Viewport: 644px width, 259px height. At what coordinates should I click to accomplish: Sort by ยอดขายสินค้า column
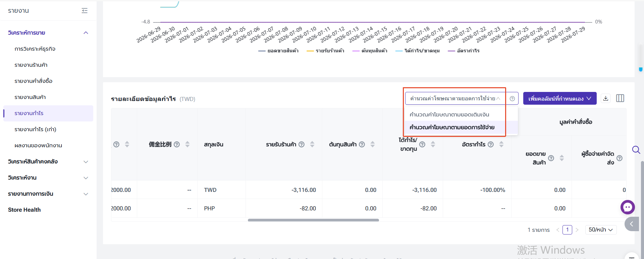(562, 158)
